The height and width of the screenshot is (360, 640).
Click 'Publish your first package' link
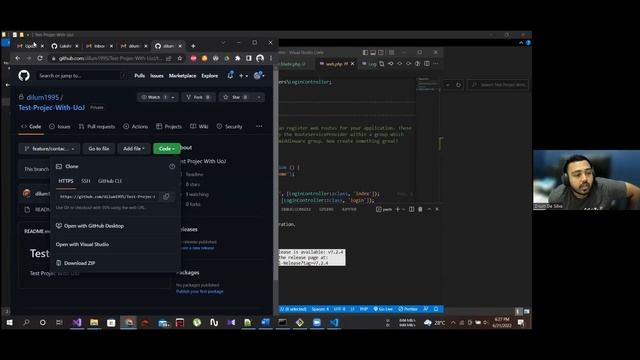tap(200, 291)
